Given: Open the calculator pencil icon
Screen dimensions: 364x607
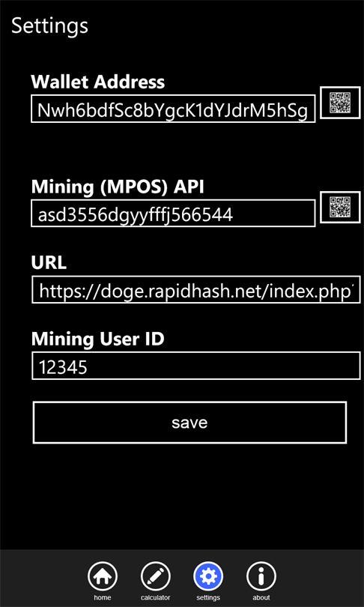Looking at the screenshot, I should [x=156, y=576].
